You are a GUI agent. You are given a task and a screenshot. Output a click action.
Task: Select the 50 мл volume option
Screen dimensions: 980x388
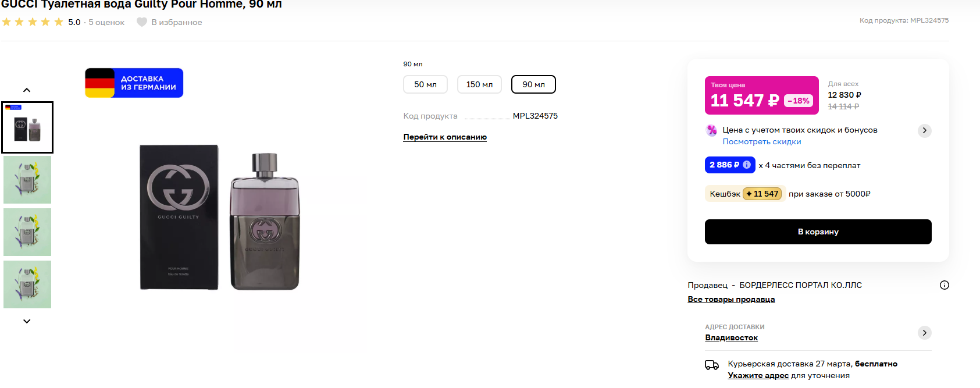(x=425, y=84)
